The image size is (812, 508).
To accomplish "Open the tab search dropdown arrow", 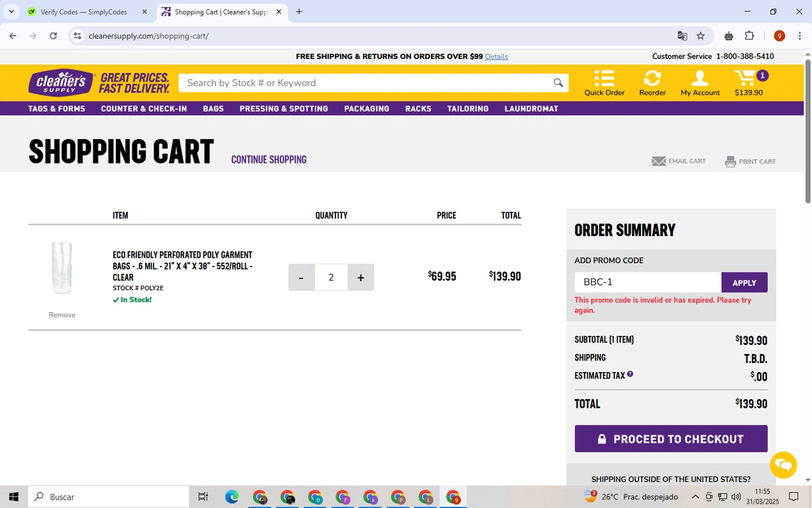I will [11, 11].
